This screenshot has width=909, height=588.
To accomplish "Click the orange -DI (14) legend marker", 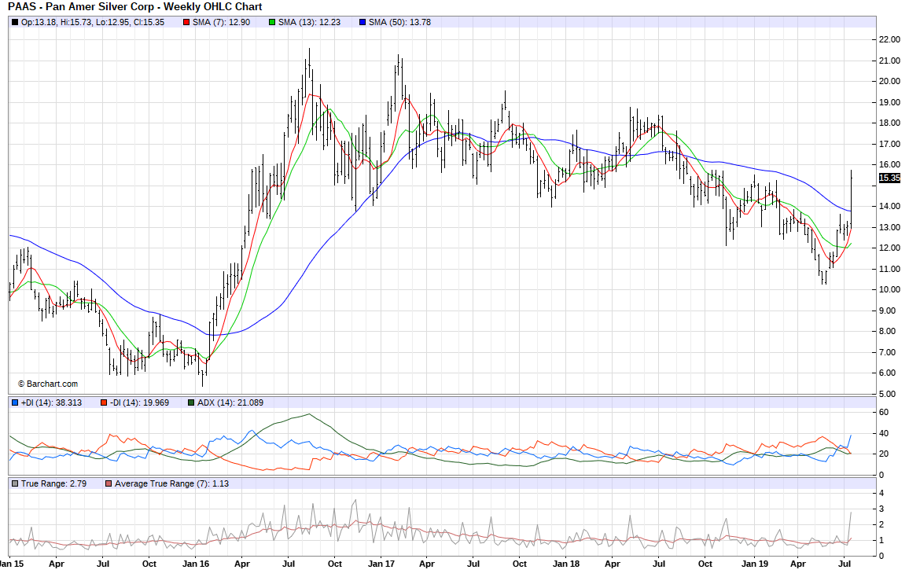I will [104, 402].
